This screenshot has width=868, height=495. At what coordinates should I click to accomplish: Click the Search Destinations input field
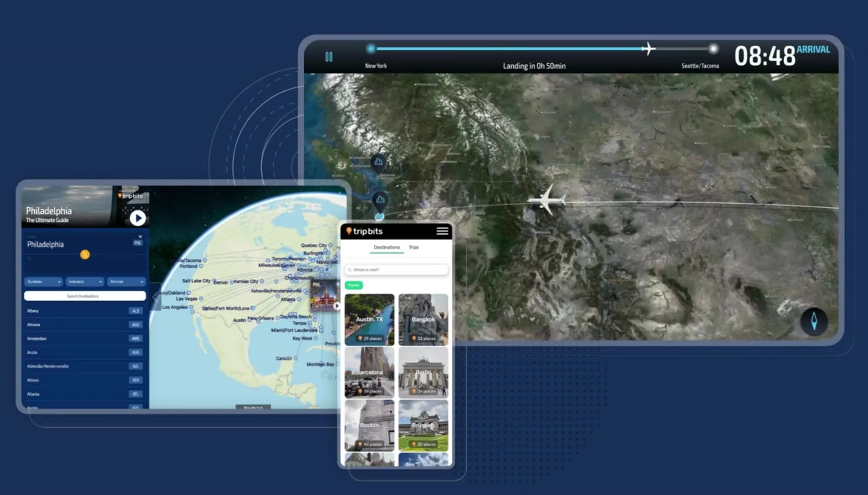(85, 296)
